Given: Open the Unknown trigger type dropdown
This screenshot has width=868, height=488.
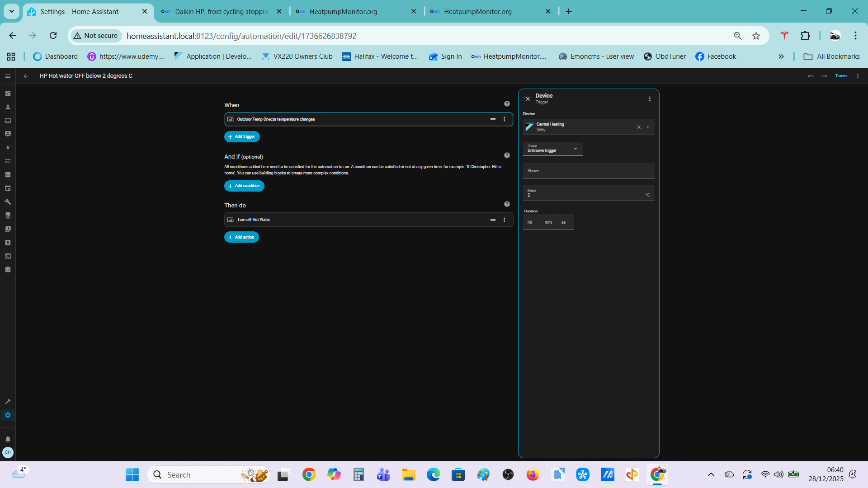Looking at the screenshot, I should coord(552,149).
